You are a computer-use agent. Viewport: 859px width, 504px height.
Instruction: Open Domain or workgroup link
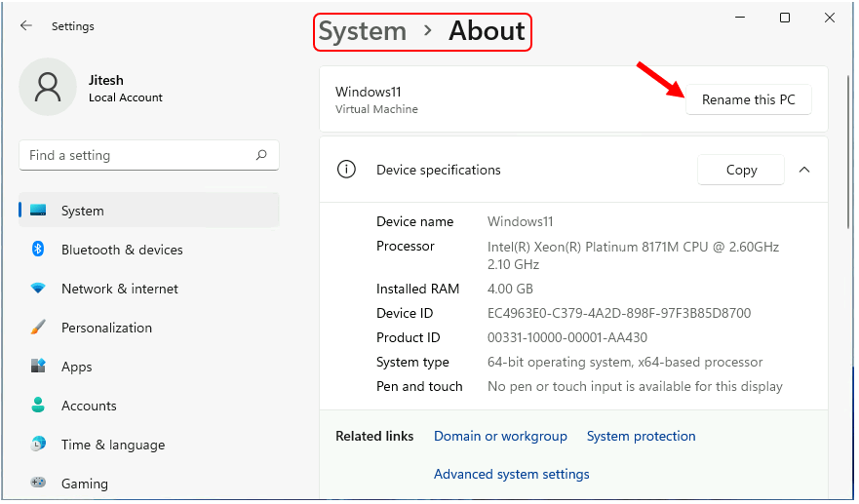pos(500,436)
